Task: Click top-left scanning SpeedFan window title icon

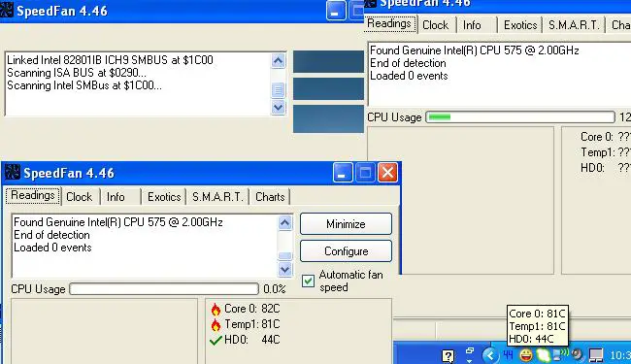Action: (7, 10)
